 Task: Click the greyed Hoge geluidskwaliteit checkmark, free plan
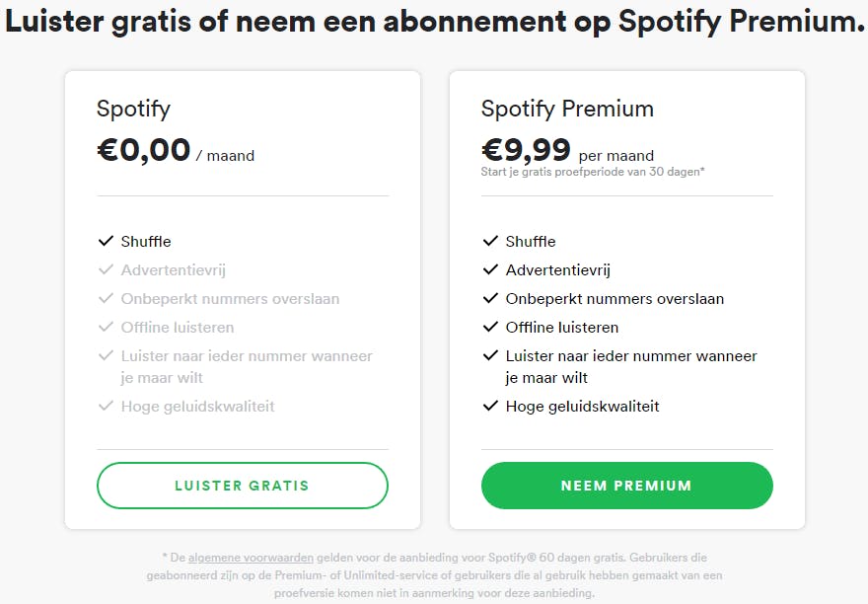pyautogui.click(x=106, y=407)
